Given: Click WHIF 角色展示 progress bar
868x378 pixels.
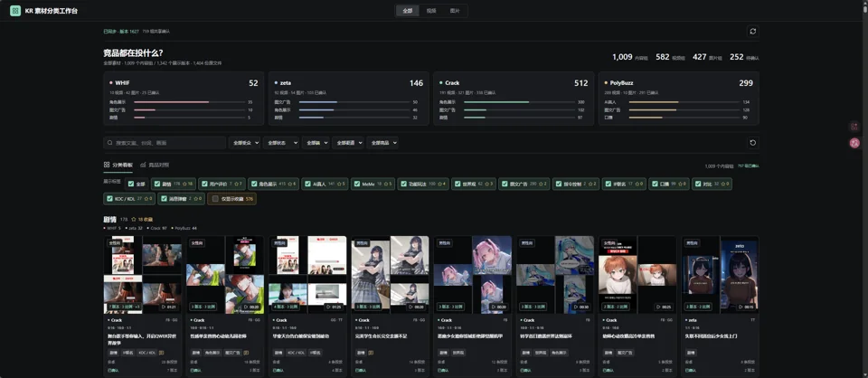Looking at the screenshot, I should coord(189,102).
